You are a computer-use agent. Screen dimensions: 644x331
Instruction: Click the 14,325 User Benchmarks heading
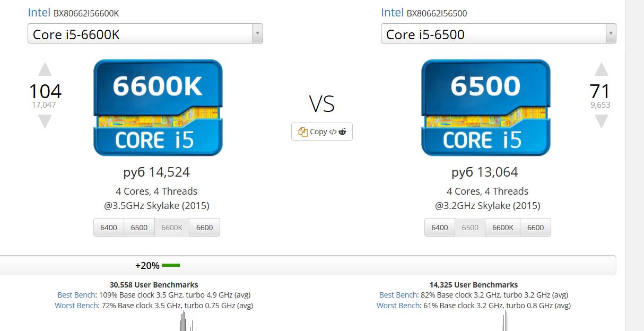pos(474,285)
